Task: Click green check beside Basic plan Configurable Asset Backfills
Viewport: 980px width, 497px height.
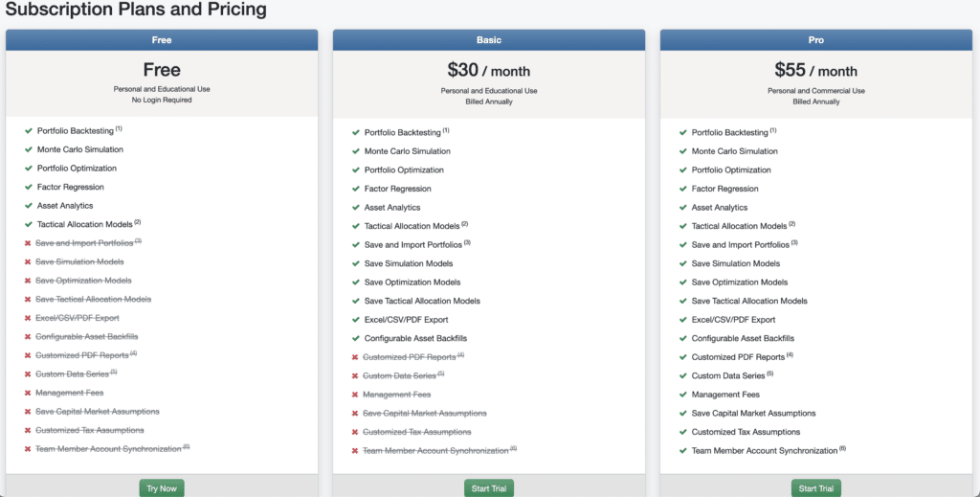Action: click(355, 338)
